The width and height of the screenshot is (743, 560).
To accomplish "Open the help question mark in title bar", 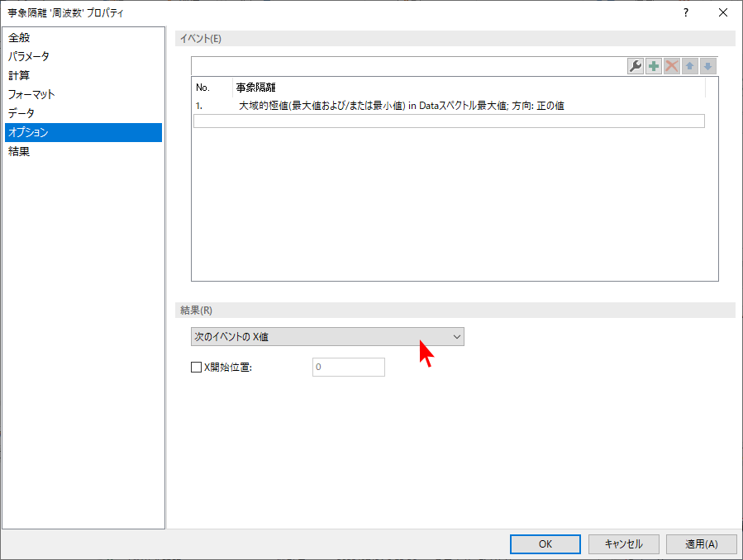I will pos(686,12).
